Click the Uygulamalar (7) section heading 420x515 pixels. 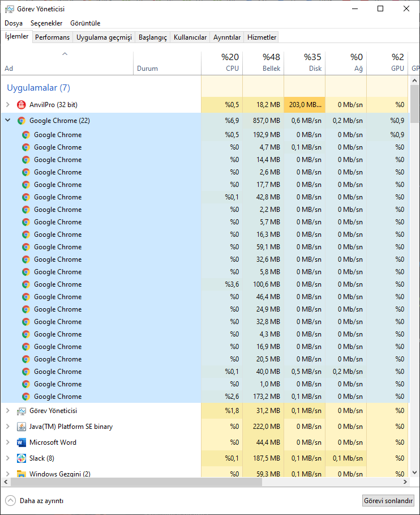tap(38, 88)
